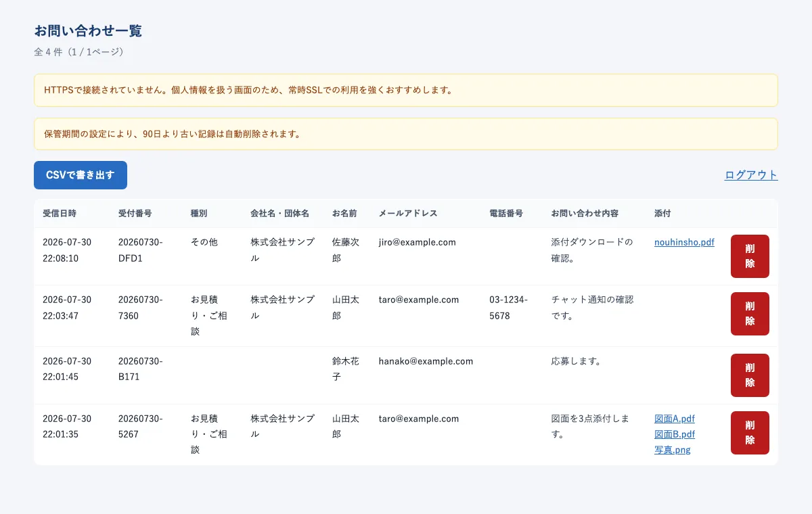
Task: Click the チャット通知の確認です。 message
Action: [593, 308]
